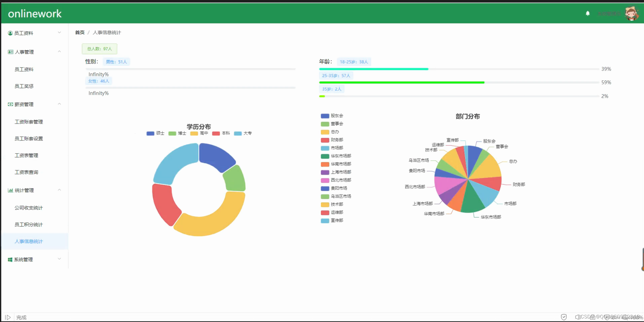Go to 首页 breadcrumb link
The width and height of the screenshot is (644, 322).
pyautogui.click(x=80, y=32)
